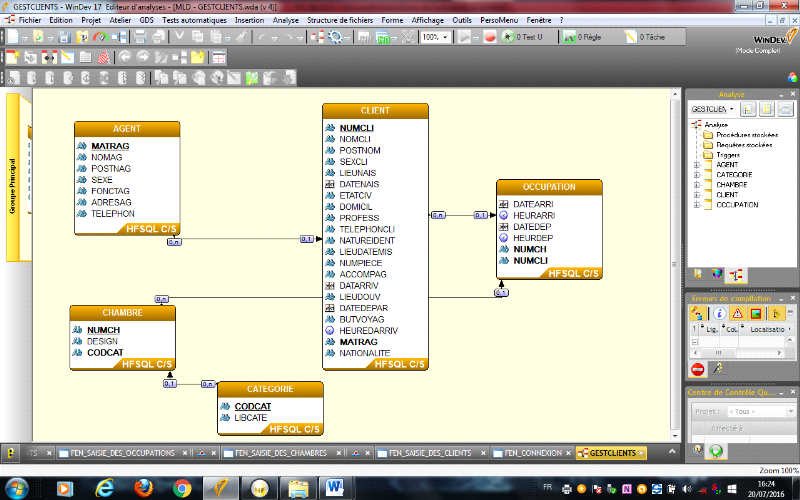Click the blue info icon in errors panel
800x500 pixels.
pos(719,313)
